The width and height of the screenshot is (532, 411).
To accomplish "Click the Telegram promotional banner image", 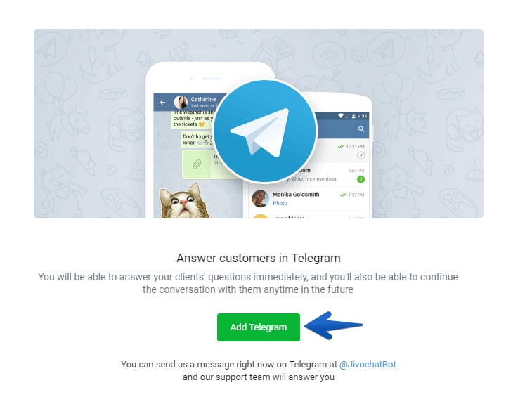I will (259, 124).
